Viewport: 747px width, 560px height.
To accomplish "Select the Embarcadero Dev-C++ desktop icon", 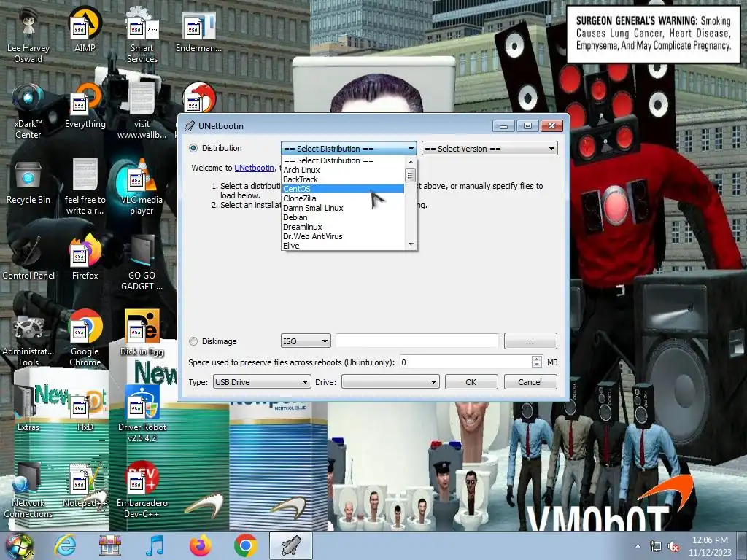I will coord(142,491).
